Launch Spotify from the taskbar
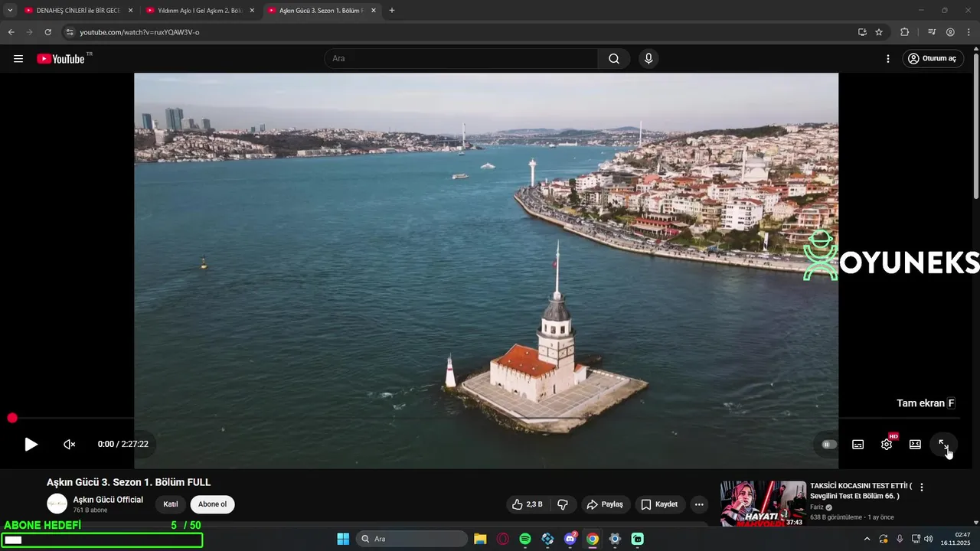 (525, 539)
